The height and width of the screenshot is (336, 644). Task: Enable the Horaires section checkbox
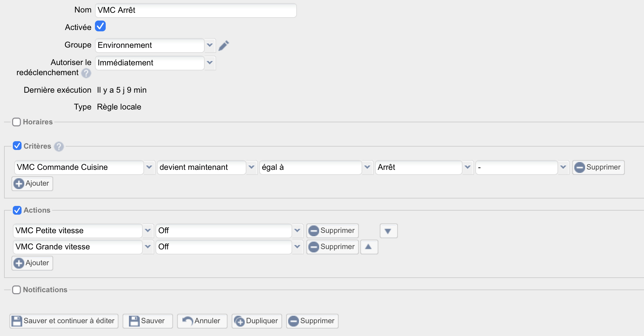coord(16,122)
